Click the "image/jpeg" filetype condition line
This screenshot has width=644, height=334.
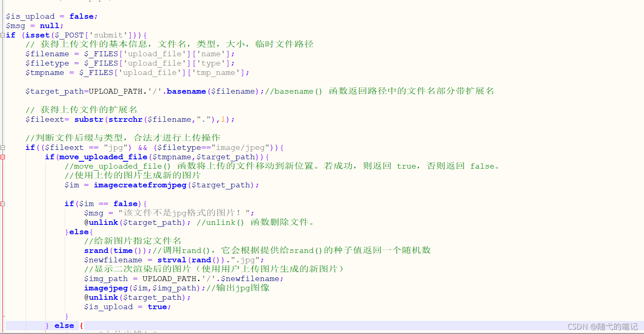154,147
